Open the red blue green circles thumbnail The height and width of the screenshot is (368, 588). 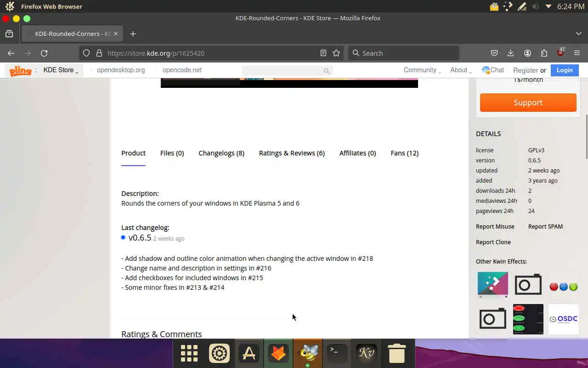pos(564,287)
